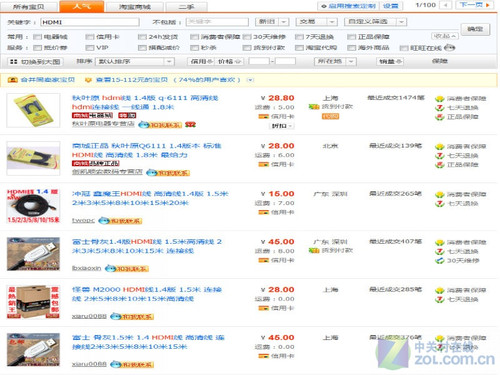Click the exclude-keyword input field
This screenshot has height=375, width=500.
[217, 22]
